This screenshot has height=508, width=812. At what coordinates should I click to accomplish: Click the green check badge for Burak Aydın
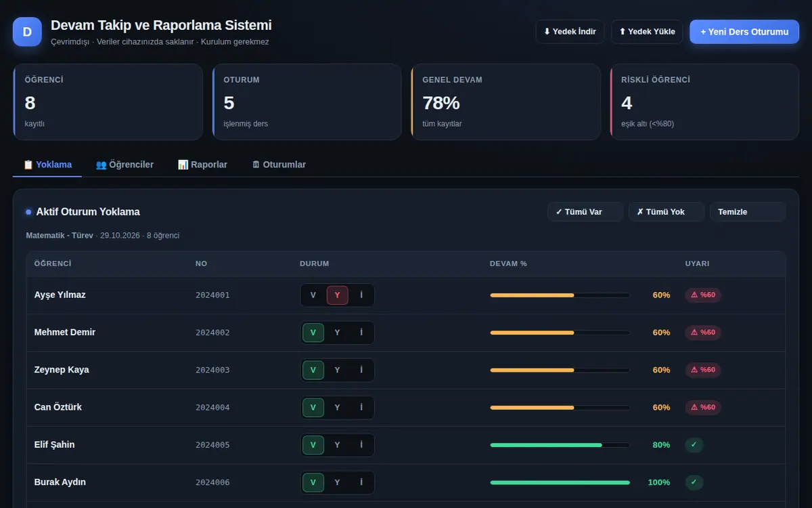point(694,482)
